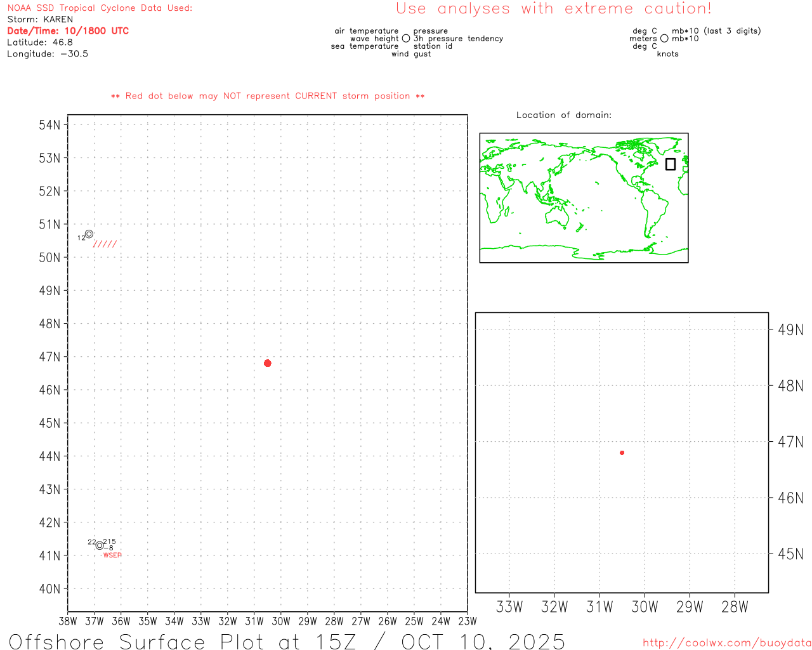
Task: Click the 'NOAA SSD Tropical Cyclone Data Used' header
Action: [x=100, y=8]
